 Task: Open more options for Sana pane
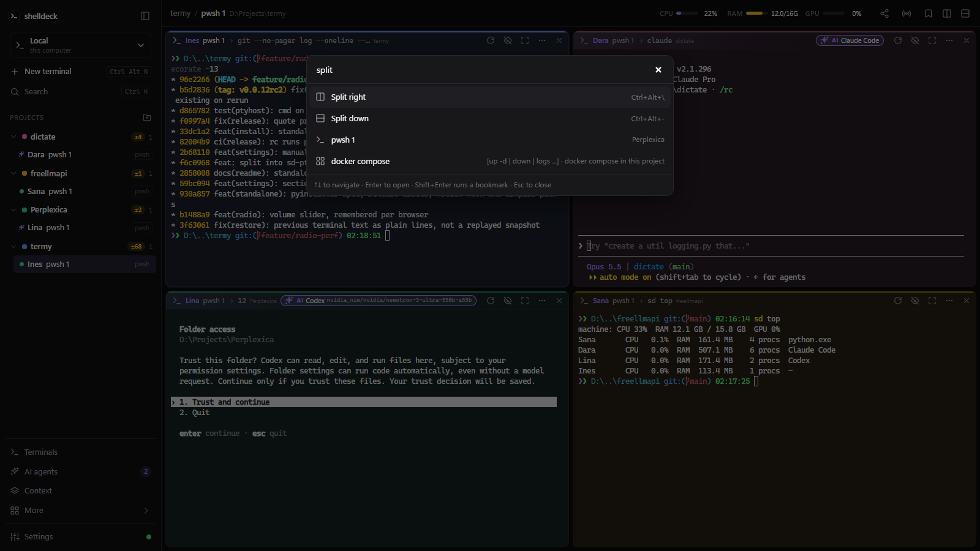click(x=949, y=301)
